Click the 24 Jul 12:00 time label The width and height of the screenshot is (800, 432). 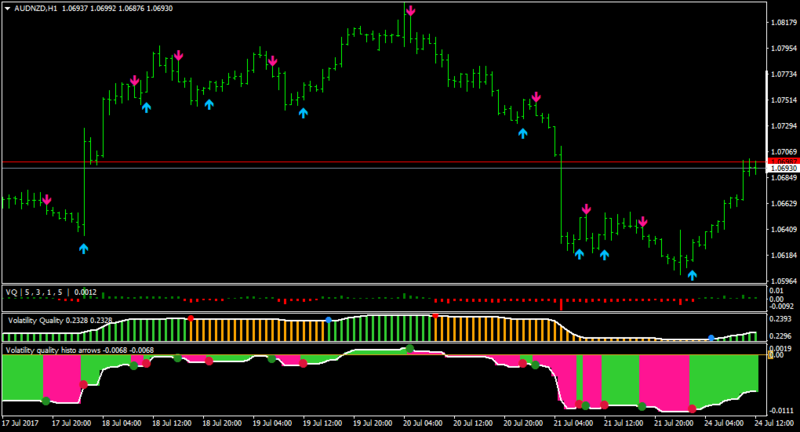click(x=776, y=423)
